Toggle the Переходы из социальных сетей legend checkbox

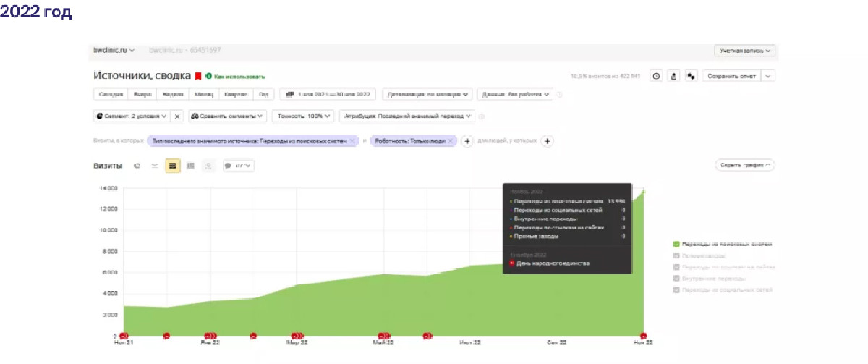[x=676, y=289]
